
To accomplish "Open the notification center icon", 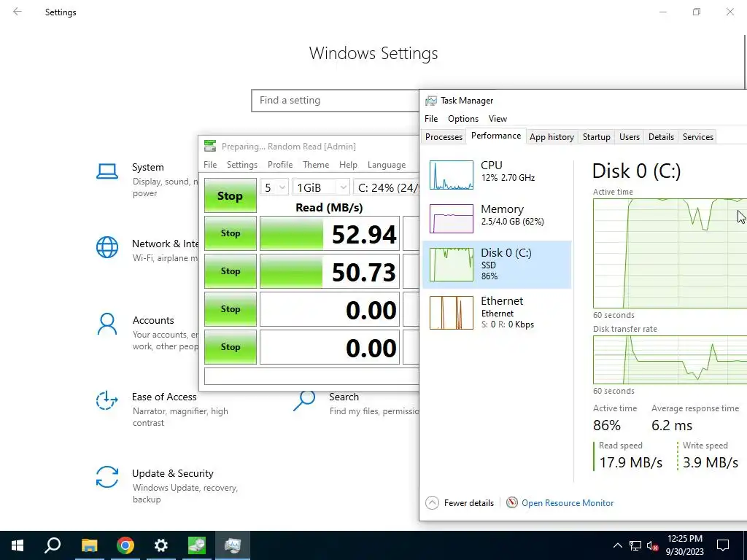I will tap(723, 545).
